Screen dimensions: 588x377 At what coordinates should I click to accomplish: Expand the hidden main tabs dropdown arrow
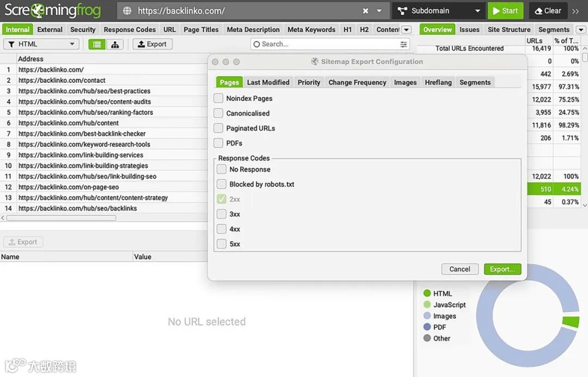407,29
